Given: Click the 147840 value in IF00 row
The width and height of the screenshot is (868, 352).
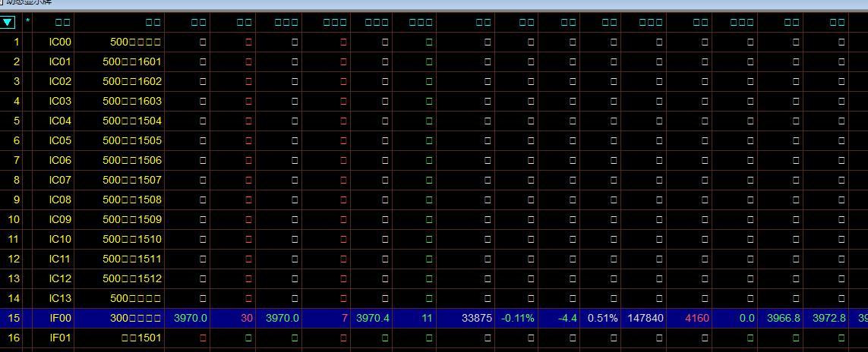Looking at the screenshot, I should click(645, 318).
